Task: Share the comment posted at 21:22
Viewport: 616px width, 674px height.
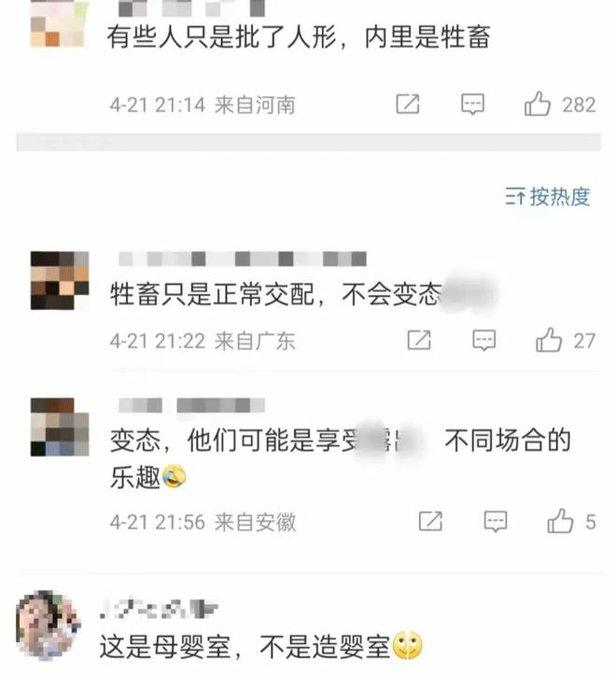Action: point(419,340)
